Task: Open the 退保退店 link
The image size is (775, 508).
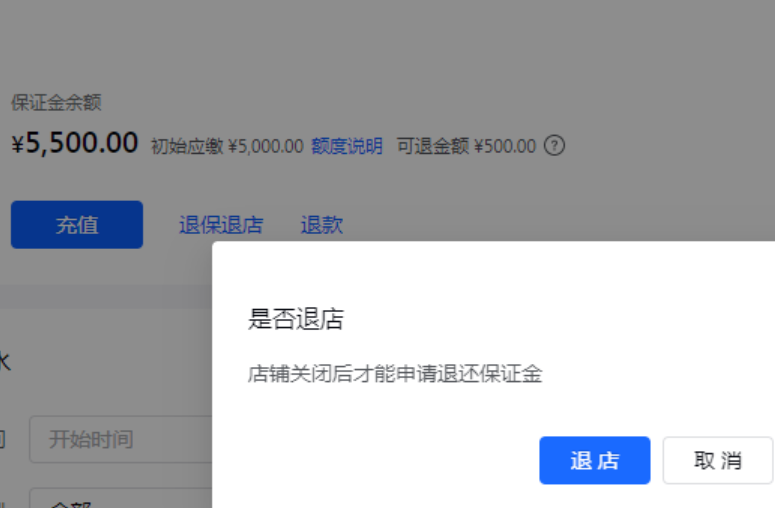Action: (221, 225)
